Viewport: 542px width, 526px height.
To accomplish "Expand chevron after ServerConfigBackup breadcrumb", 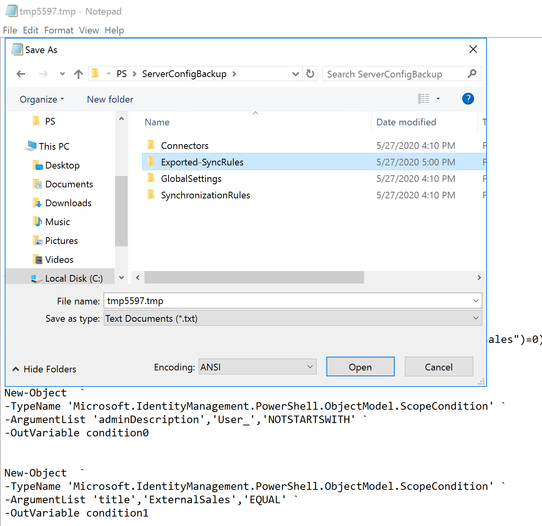I will tap(234, 74).
